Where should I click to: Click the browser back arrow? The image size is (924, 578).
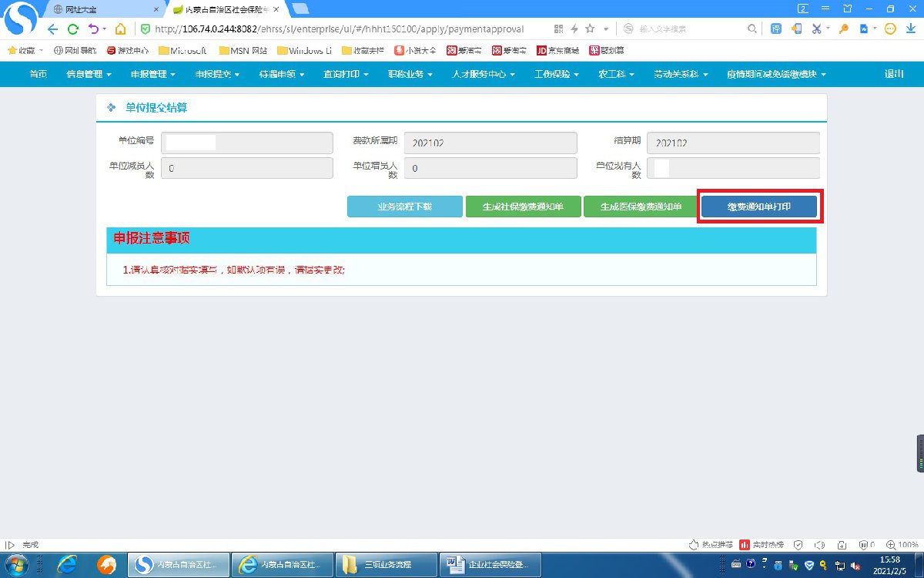[52, 29]
